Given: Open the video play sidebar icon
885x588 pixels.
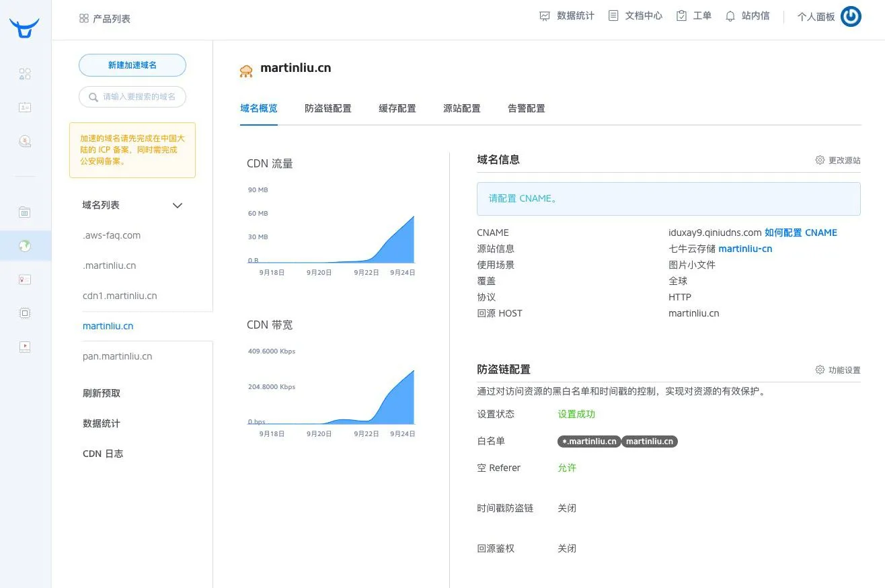Looking at the screenshot, I should (x=25, y=347).
